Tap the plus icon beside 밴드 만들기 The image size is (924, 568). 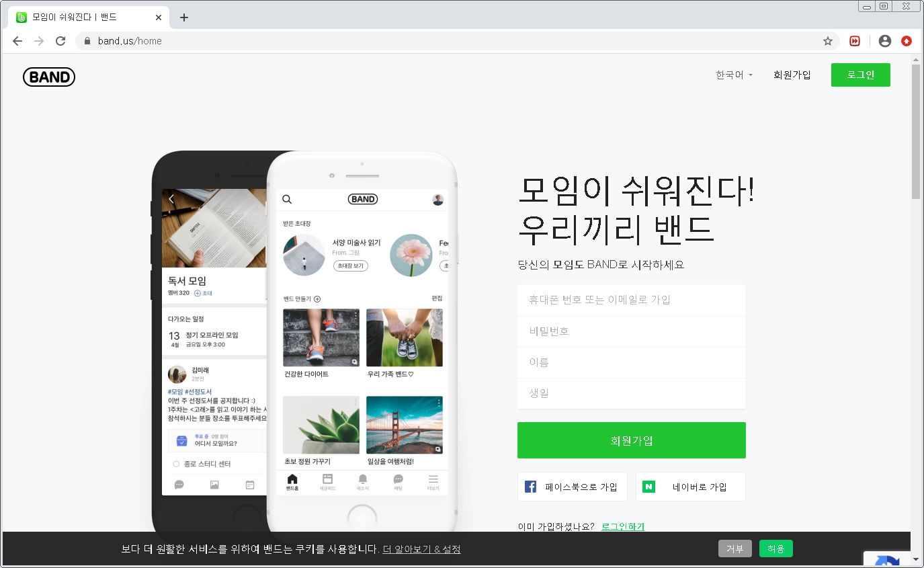(x=317, y=299)
